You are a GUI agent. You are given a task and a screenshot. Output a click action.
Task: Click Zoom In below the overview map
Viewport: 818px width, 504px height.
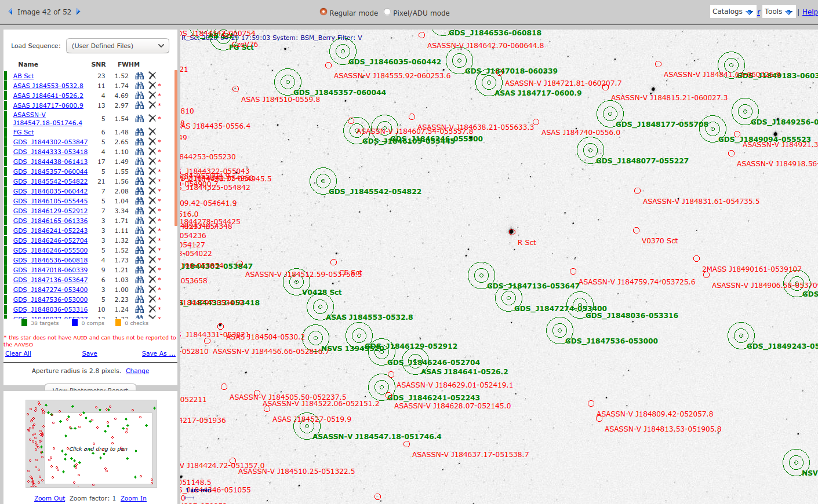pyautogui.click(x=133, y=498)
